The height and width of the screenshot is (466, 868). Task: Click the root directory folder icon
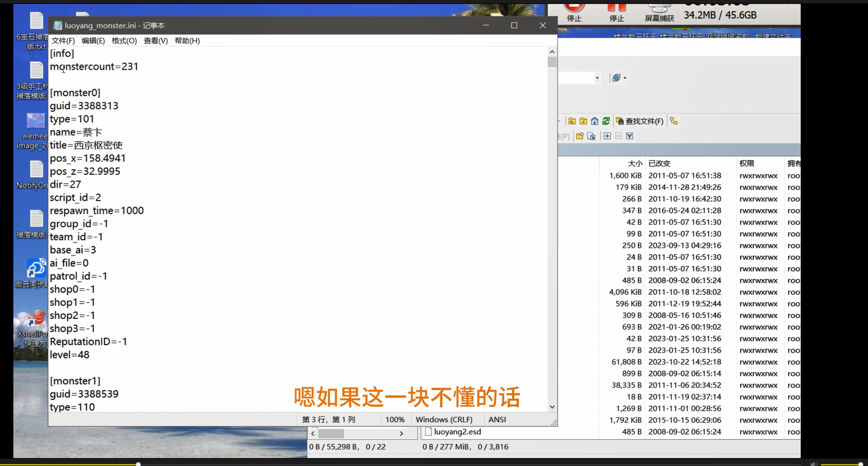(583, 121)
